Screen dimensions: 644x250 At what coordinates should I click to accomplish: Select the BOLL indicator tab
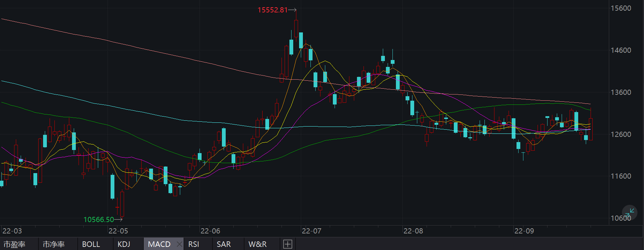(x=91, y=244)
